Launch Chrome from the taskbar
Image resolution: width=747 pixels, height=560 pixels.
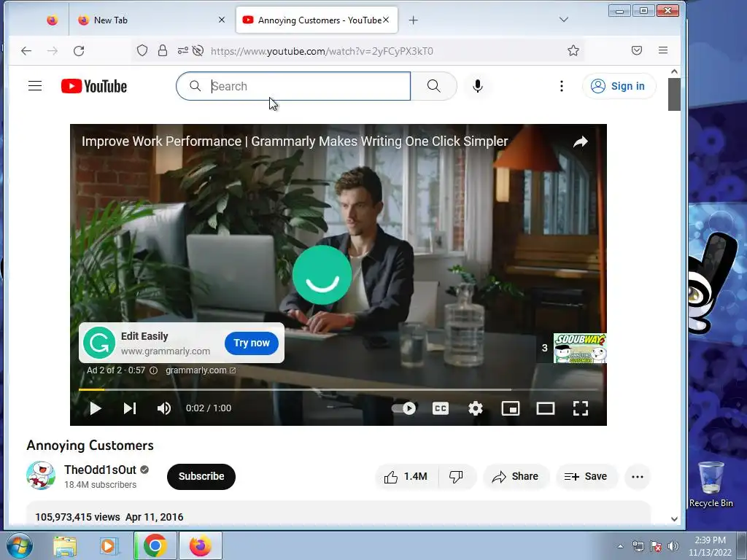[155, 545]
